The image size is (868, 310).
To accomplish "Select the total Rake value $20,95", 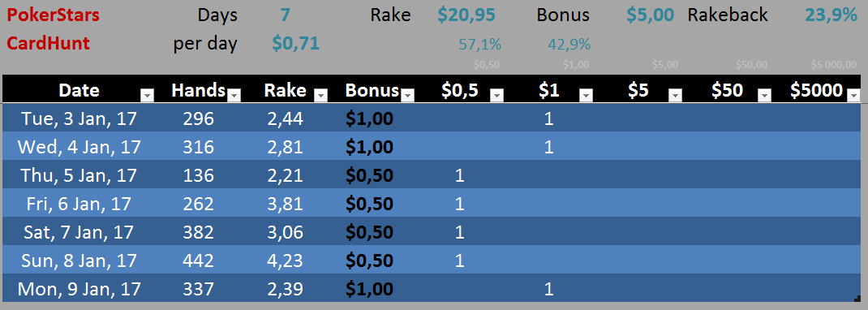I will [466, 15].
